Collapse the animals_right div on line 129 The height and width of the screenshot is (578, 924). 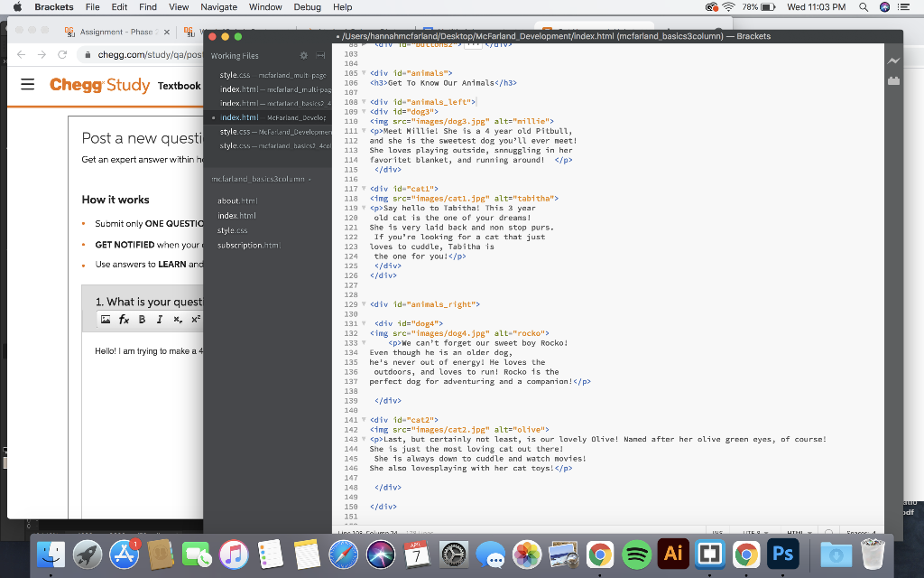click(365, 304)
